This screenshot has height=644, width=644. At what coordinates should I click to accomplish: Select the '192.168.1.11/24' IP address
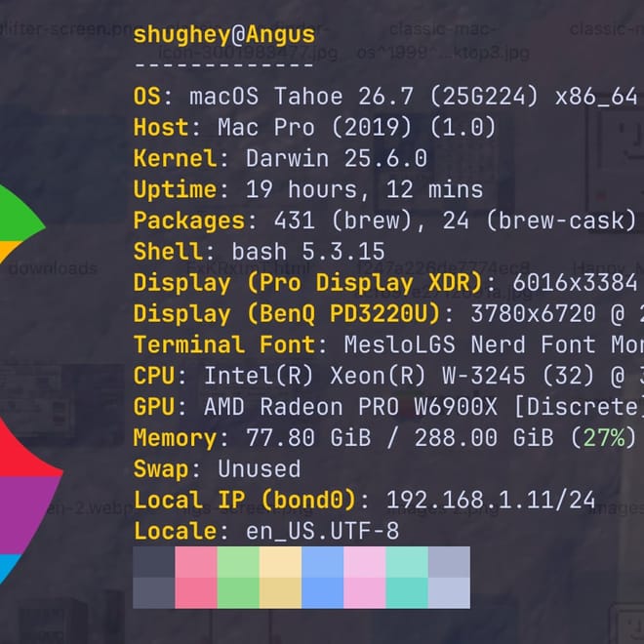(x=491, y=501)
